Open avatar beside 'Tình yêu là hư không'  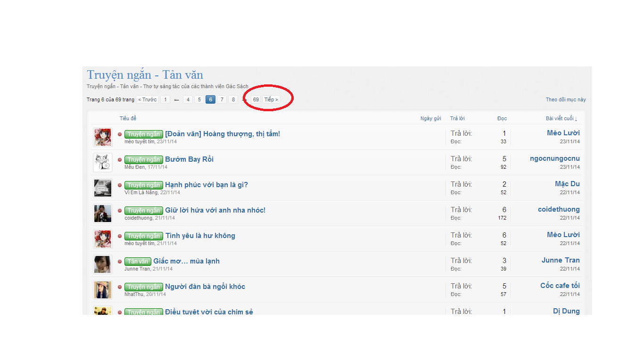coord(103,239)
